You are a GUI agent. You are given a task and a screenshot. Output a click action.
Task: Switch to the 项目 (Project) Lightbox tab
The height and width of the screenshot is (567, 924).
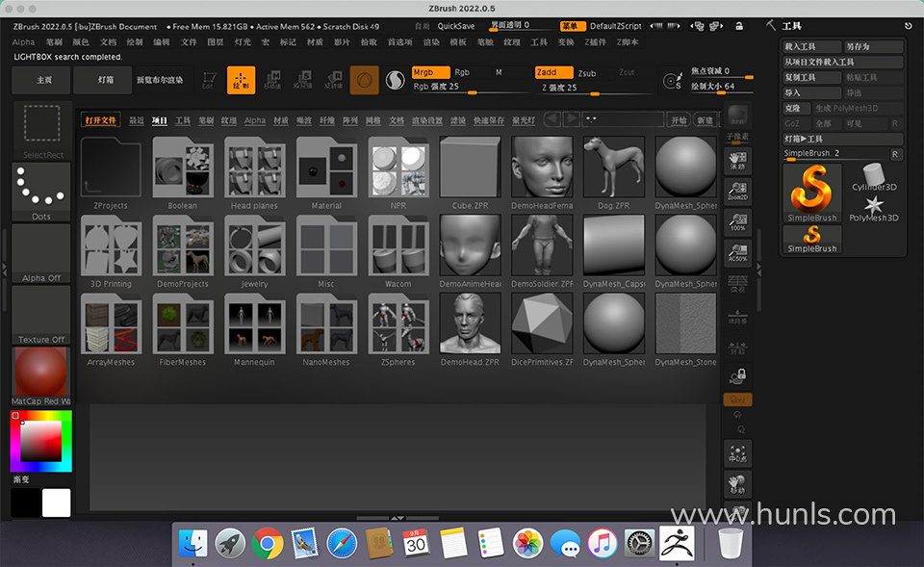[160, 120]
